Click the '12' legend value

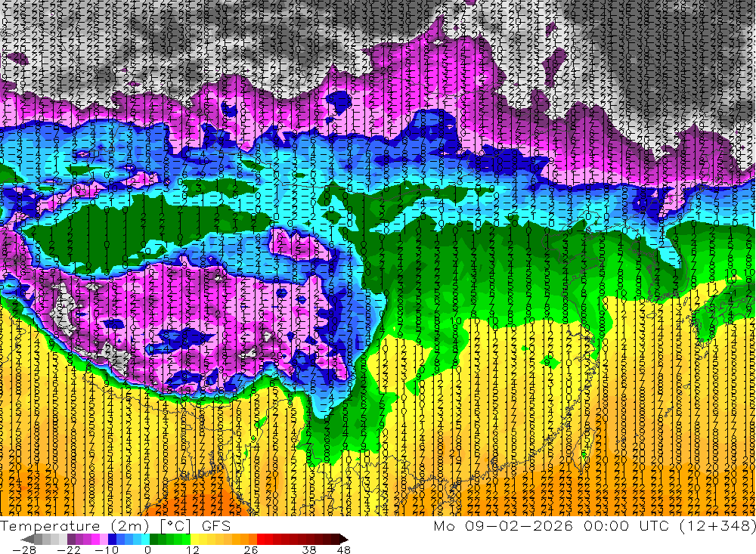point(192,550)
